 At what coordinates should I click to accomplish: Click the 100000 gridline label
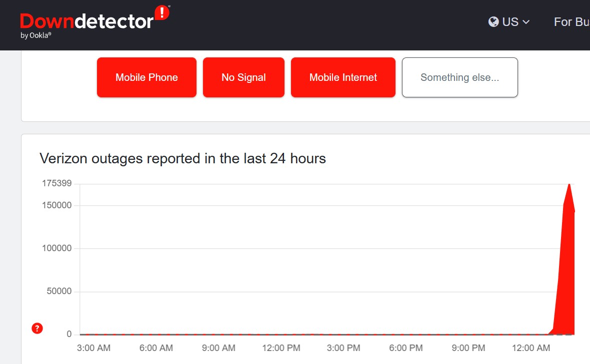tap(56, 248)
